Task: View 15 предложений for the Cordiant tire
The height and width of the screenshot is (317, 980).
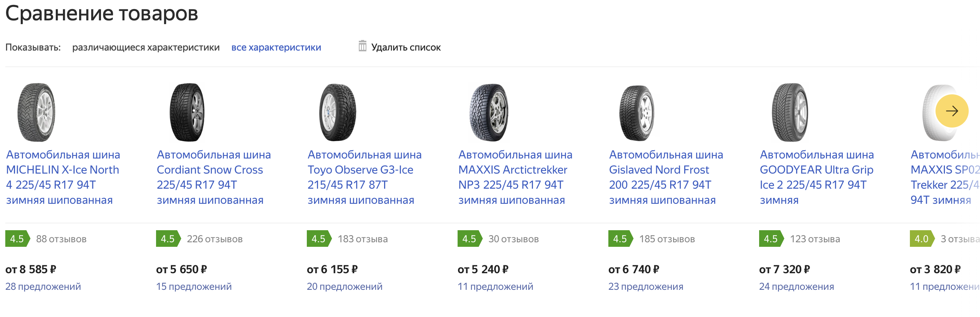Action: 194,286
